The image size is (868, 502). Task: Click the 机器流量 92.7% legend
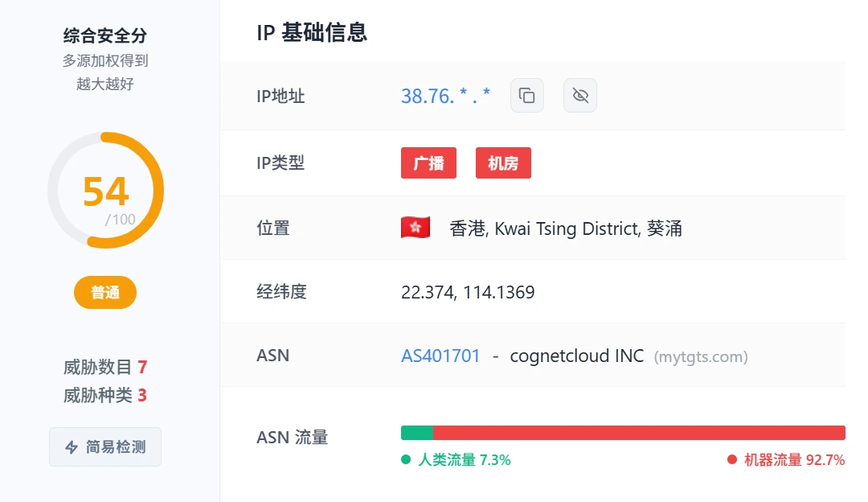point(786,460)
